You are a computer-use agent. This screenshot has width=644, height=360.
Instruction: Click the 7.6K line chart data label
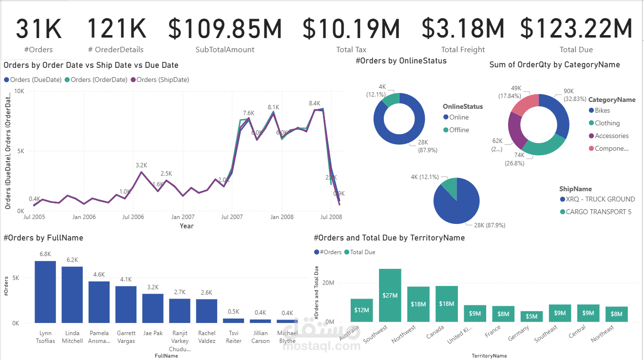coord(248,113)
